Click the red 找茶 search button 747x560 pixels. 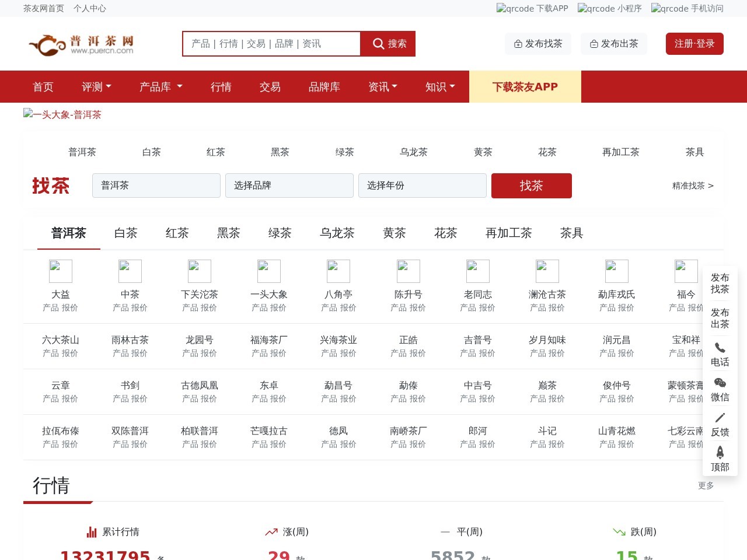(x=531, y=185)
